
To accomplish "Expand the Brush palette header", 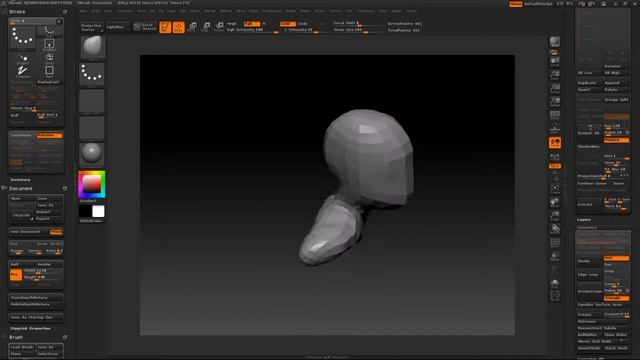I will [16, 337].
